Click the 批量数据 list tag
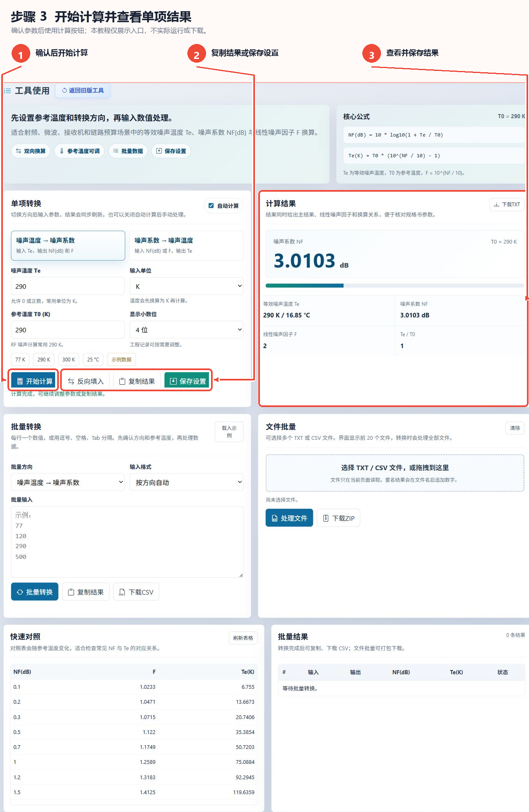Image resolution: width=529 pixels, height=812 pixels. coord(128,151)
